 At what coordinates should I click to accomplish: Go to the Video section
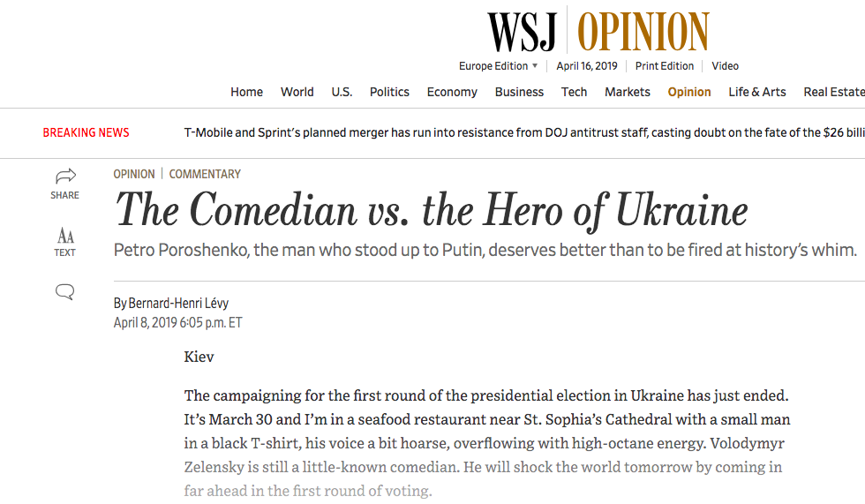coord(725,66)
